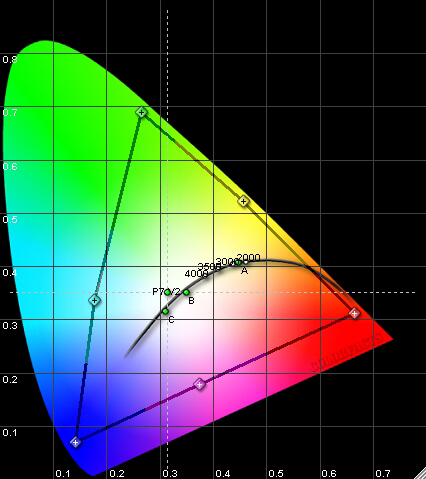This screenshot has height=479, width=426.
Task: Select the illuminant A dot
Action: click(x=238, y=262)
